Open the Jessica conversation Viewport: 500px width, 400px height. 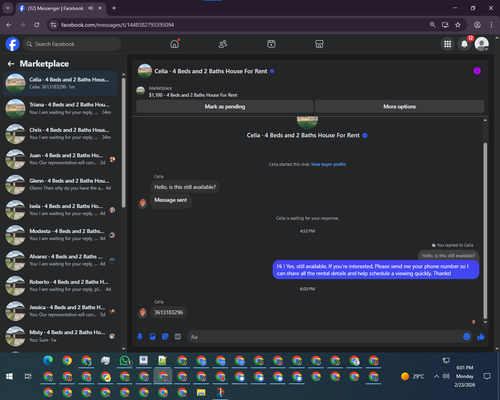(x=61, y=311)
